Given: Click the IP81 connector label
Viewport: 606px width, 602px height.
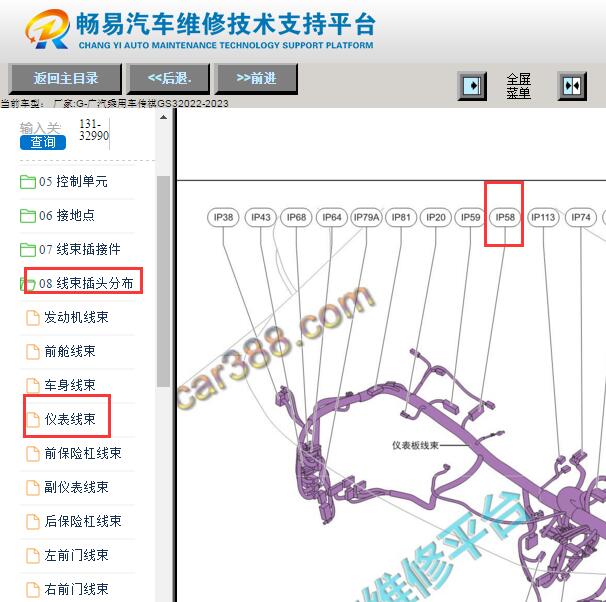Looking at the screenshot, I should click(401, 217).
